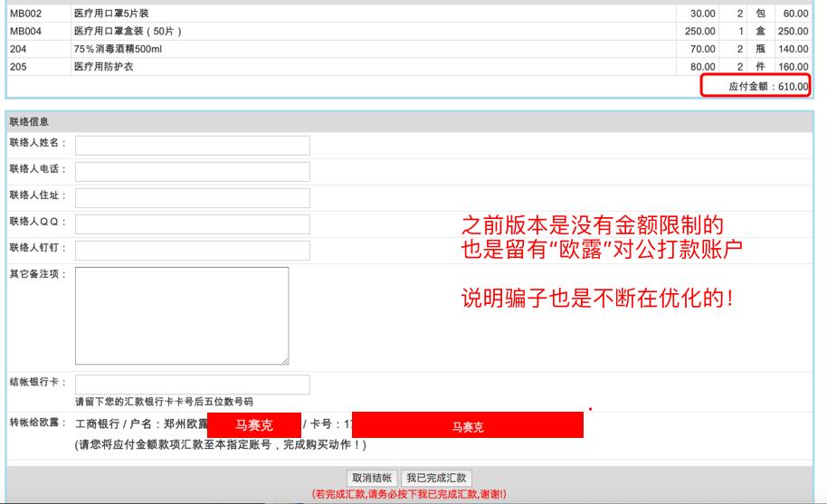
Task: Grab the resize handle of remarks textarea
Action: tap(285, 361)
